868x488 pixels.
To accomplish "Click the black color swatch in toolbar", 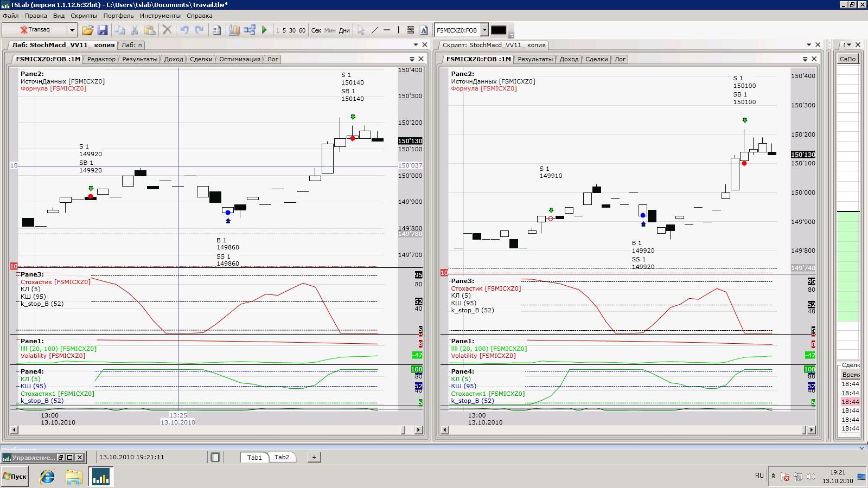I will tap(498, 30).
